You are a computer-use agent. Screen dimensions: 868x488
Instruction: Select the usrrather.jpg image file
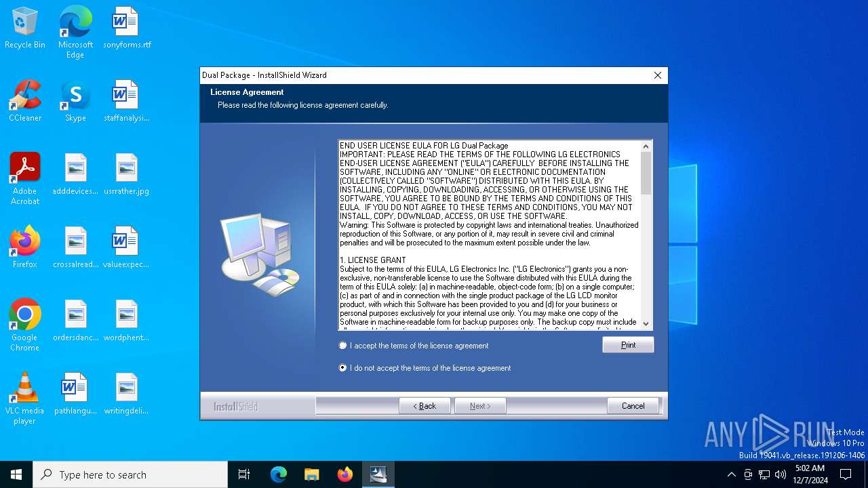(127, 174)
